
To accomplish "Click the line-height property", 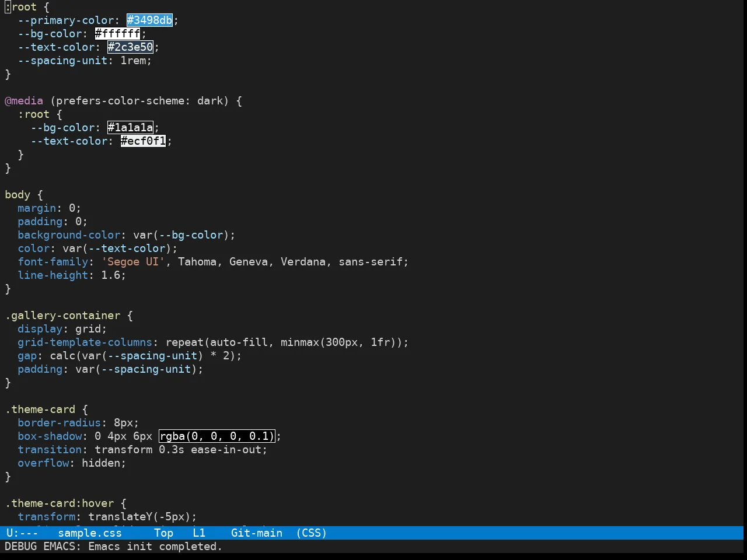I will pos(53,275).
